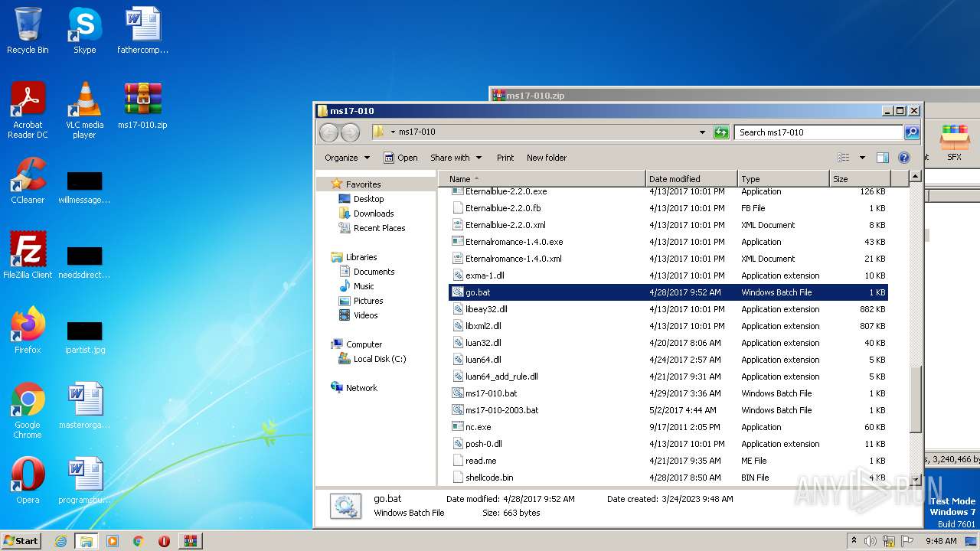This screenshot has width=980, height=551.
Task: Open the Share with dropdown menu
Action: [x=456, y=158]
